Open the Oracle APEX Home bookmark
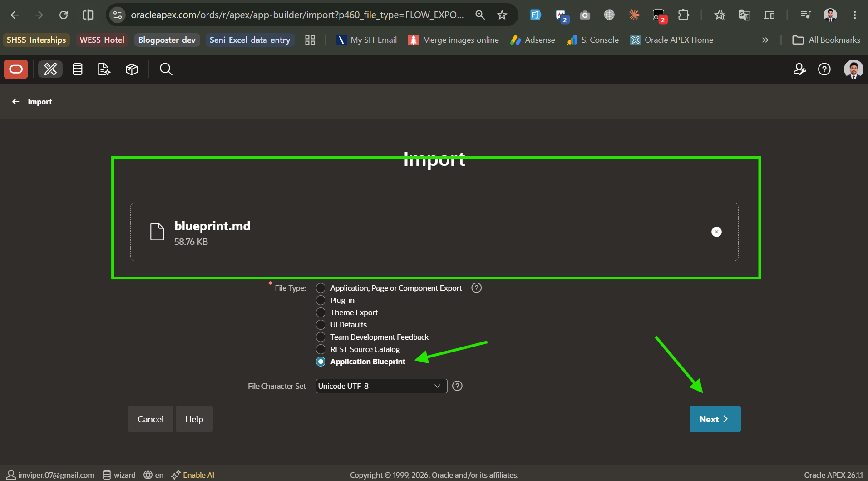 (x=671, y=40)
